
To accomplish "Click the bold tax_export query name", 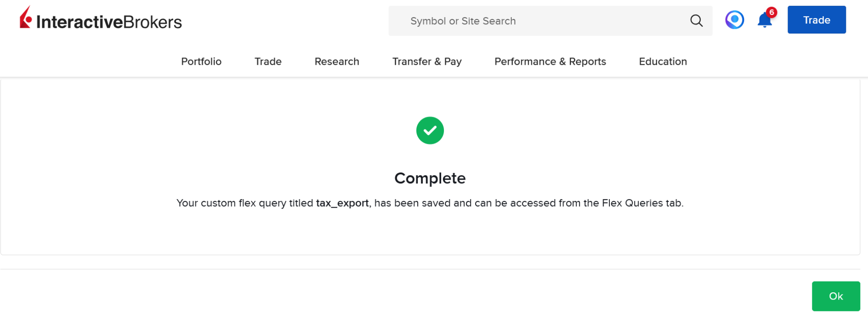I will pos(342,203).
